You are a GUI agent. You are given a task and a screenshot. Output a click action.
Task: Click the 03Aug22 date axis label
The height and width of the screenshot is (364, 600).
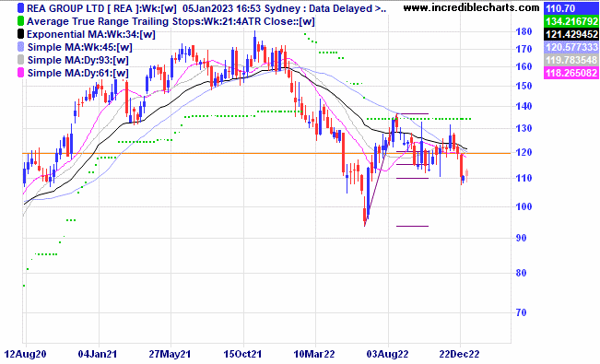[388, 354]
